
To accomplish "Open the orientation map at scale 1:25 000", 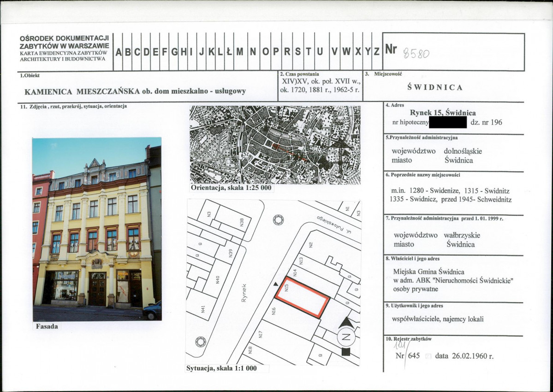I will (x=275, y=145).
